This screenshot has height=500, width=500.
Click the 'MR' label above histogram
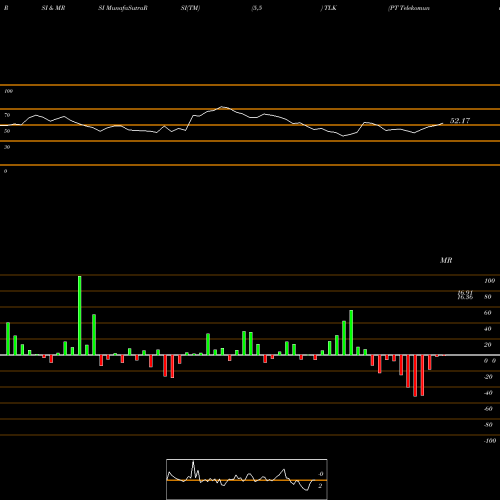pos(446,260)
